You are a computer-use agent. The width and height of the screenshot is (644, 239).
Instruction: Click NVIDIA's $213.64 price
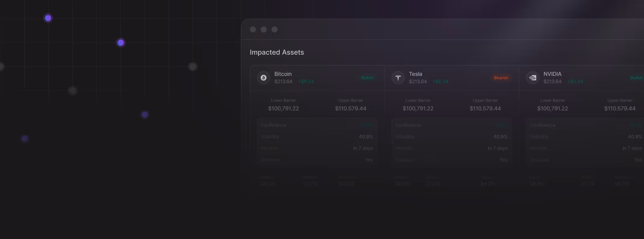[x=552, y=81]
